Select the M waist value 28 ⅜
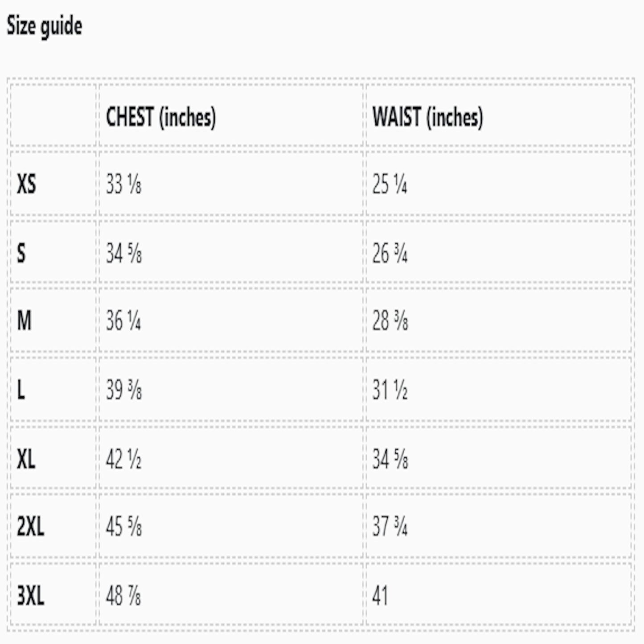This screenshot has width=644, height=644. tap(390, 321)
